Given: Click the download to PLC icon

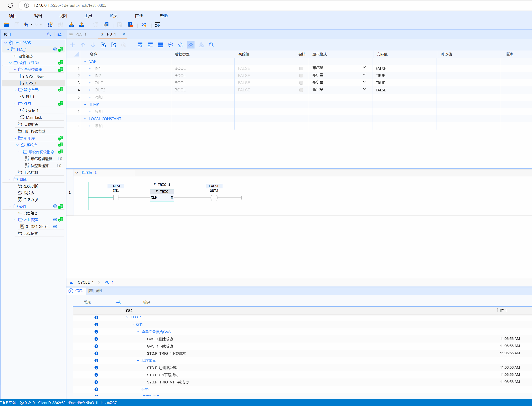Looking at the screenshot, I should pos(71,25).
